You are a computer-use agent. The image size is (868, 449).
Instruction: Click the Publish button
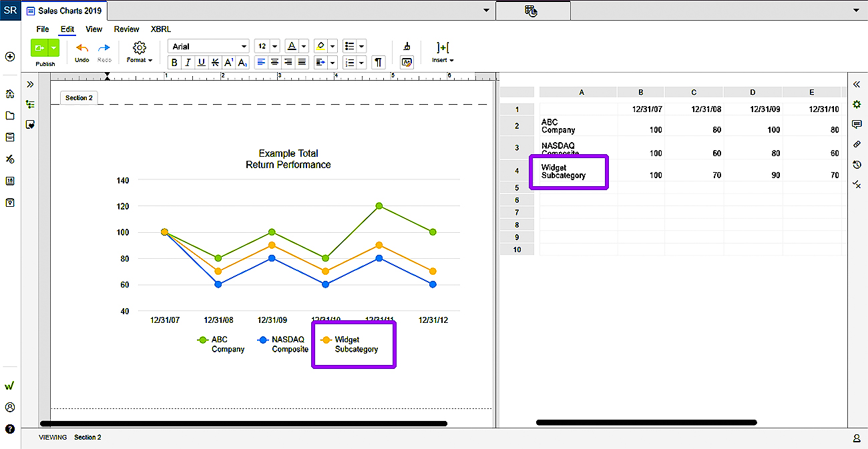pos(39,48)
